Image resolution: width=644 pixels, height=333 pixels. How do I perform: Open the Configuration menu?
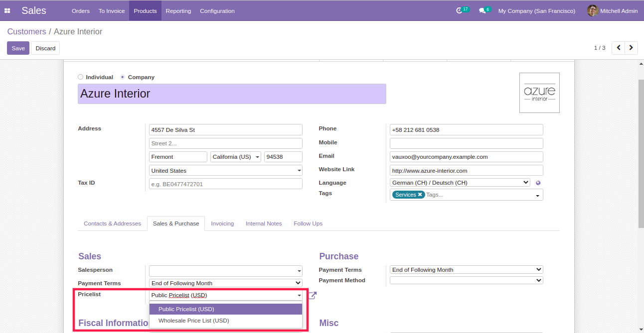coord(217,11)
